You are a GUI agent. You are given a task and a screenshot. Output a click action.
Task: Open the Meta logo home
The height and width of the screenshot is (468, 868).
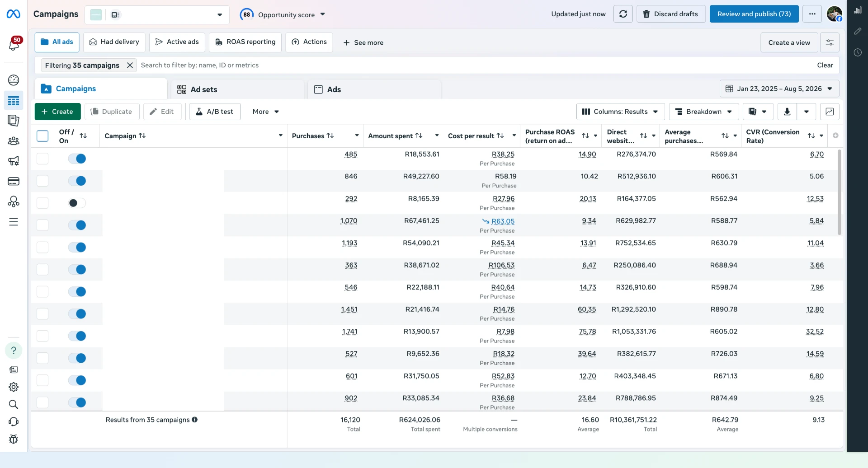click(x=14, y=14)
